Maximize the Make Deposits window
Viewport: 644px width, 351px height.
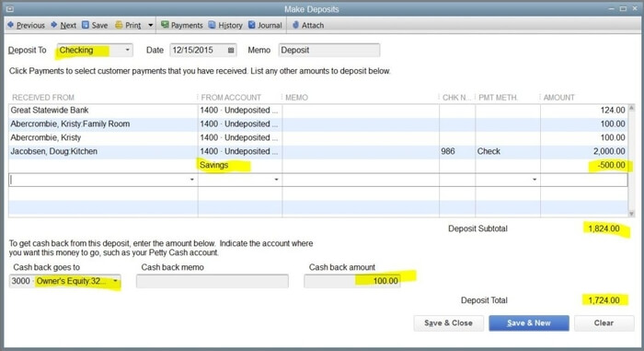[623, 8]
